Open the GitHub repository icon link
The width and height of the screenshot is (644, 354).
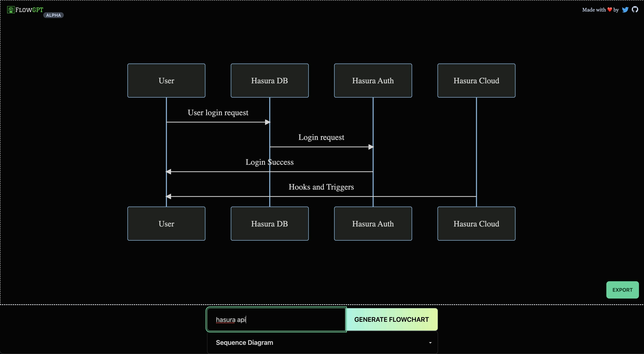(635, 10)
